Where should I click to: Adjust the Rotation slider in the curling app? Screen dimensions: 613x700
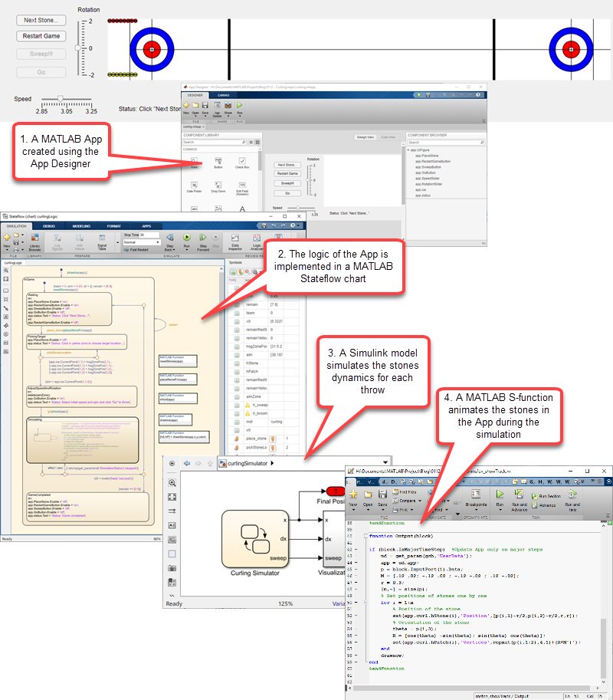pyautogui.click(x=78, y=48)
